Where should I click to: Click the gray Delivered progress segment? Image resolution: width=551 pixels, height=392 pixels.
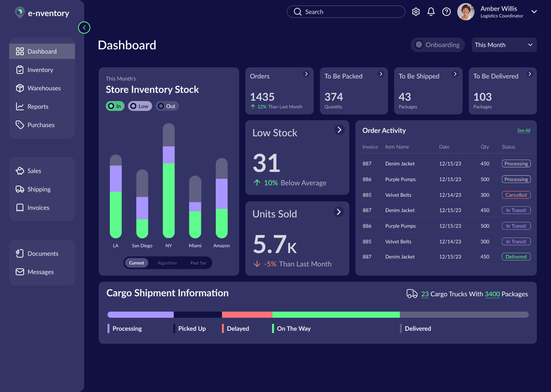pyautogui.click(x=464, y=315)
